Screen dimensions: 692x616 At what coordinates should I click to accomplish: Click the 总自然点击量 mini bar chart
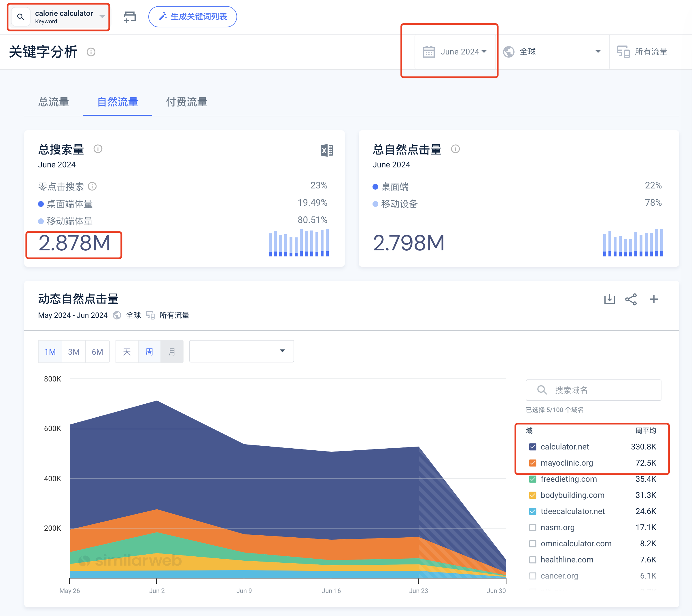click(x=633, y=242)
